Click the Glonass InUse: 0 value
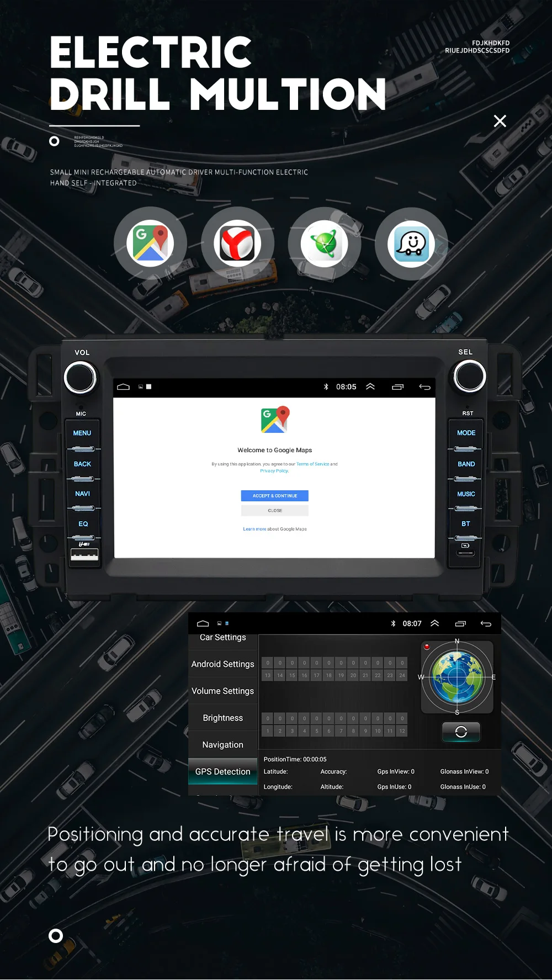This screenshot has width=552, height=980. tap(463, 787)
